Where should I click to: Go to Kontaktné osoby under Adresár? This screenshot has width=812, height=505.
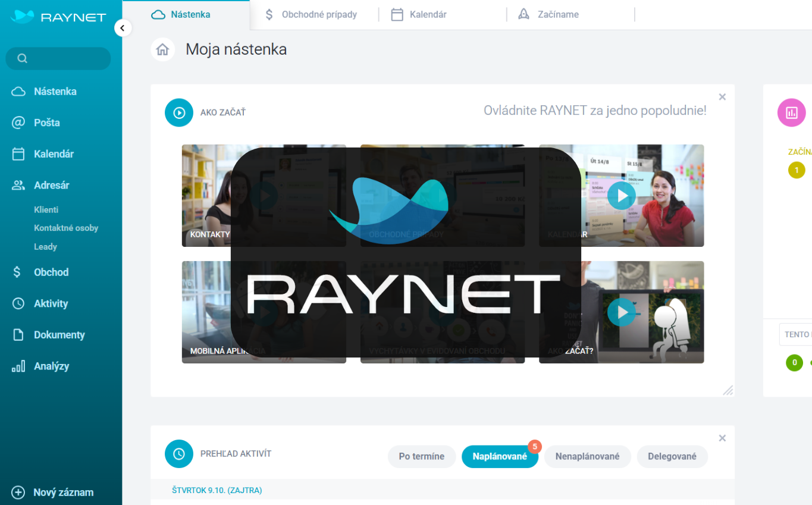click(x=66, y=228)
